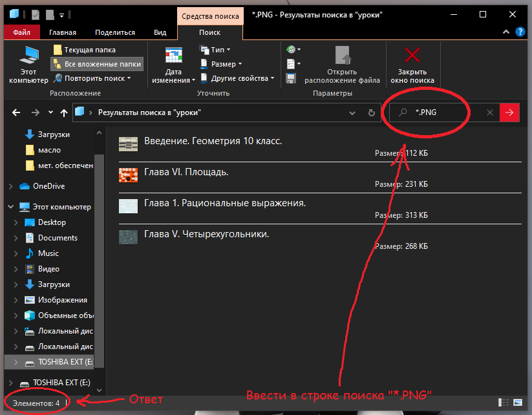Viewport: 532px width, 415px height.
Task: Select result Глава 1. Рациональные выражения.
Action: [319, 209]
